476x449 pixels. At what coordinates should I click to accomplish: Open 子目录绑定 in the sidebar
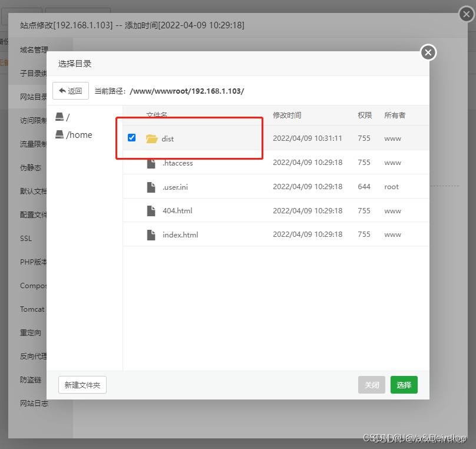pos(34,74)
